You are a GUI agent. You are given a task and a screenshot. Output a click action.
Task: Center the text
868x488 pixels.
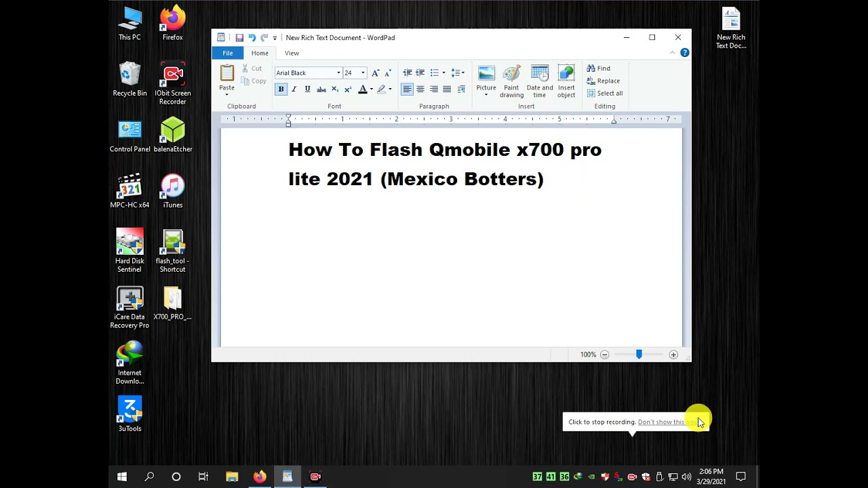420,89
